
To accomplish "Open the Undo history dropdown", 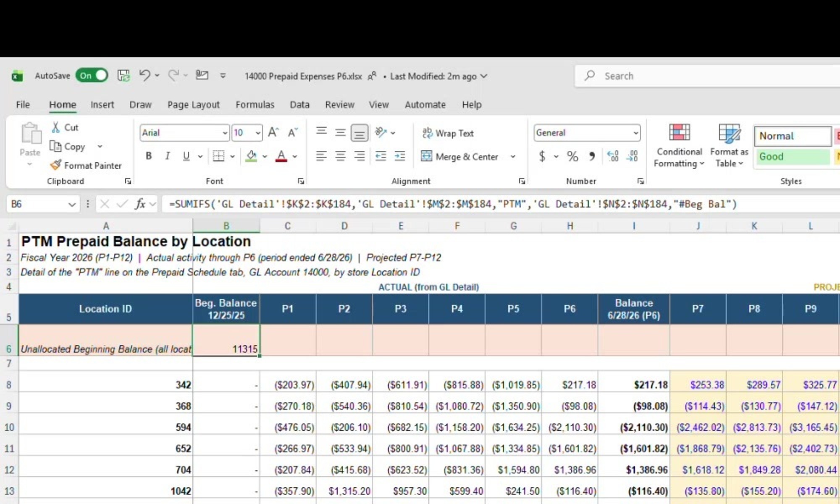I will [157, 76].
